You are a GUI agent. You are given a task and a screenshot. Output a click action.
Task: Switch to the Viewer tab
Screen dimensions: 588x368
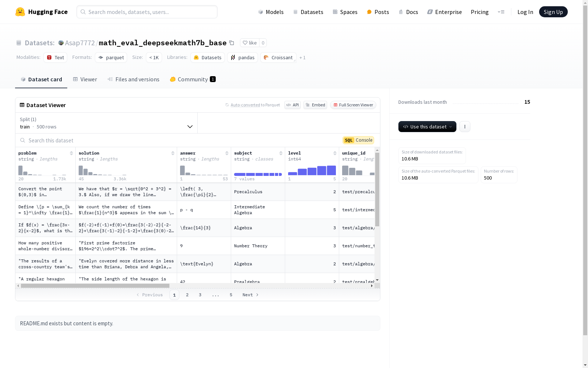click(85, 79)
